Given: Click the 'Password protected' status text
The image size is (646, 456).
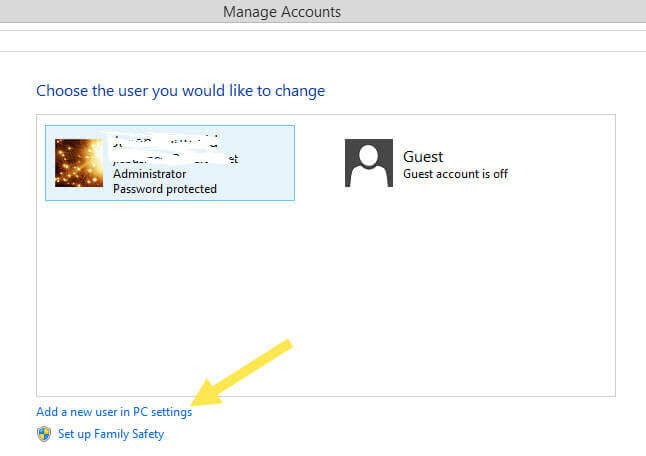Looking at the screenshot, I should tap(165, 189).
